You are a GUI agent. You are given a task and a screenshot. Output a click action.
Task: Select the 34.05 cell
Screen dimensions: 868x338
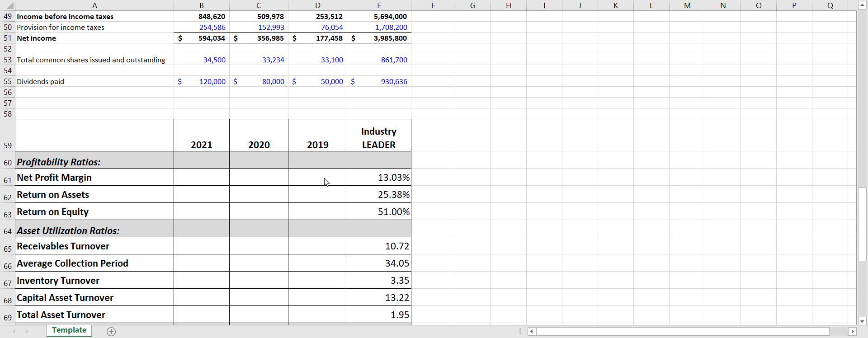click(x=379, y=263)
